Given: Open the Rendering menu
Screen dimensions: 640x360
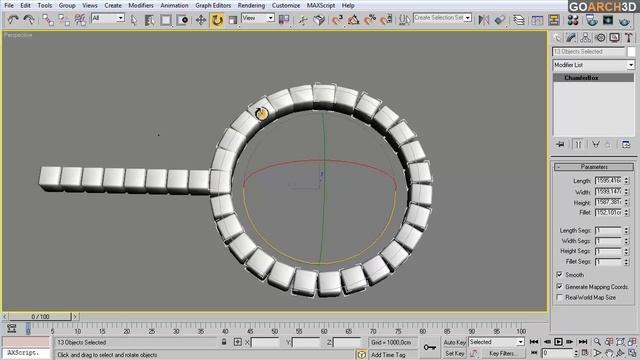Looking at the screenshot, I should 251,5.
